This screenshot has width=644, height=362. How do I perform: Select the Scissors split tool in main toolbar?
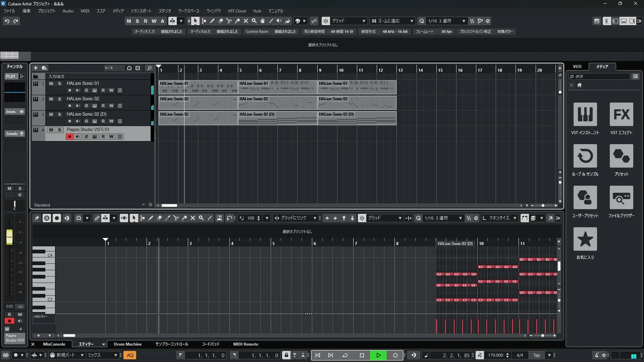[x=229, y=21]
